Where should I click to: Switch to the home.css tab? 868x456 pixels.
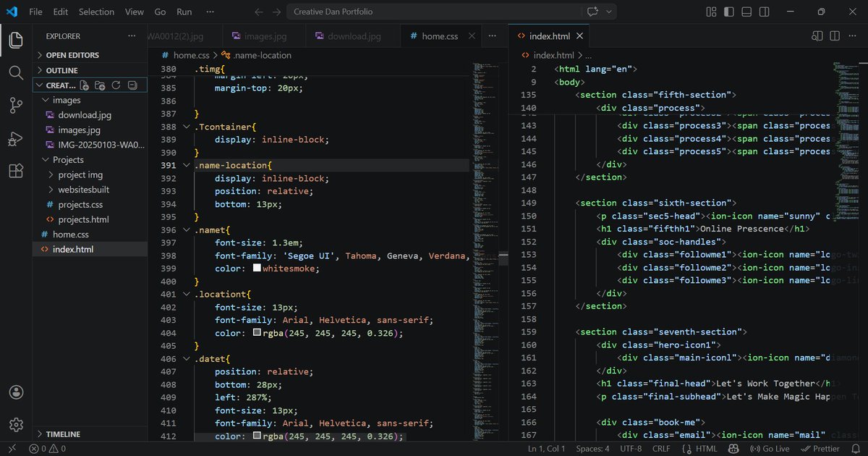pyautogui.click(x=440, y=35)
